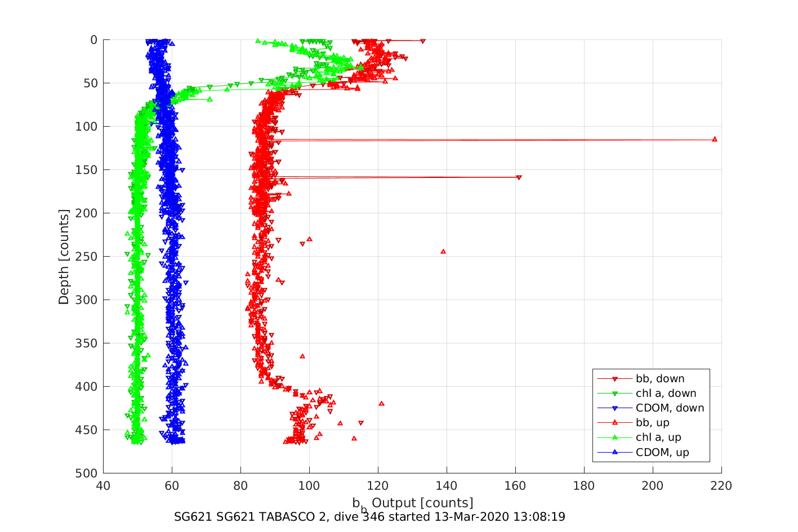798x532 pixels.
Task: Click the y-axis tick label 400
Action: point(86,387)
